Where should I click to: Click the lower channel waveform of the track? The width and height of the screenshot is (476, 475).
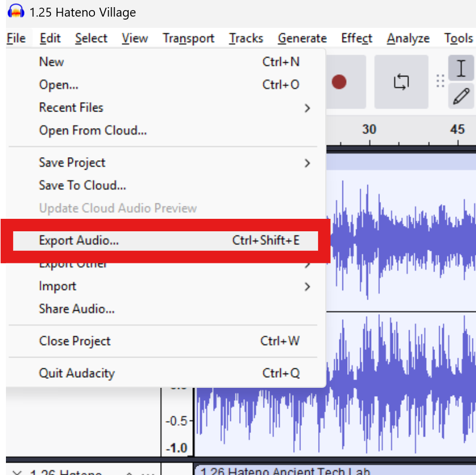click(401, 384)
